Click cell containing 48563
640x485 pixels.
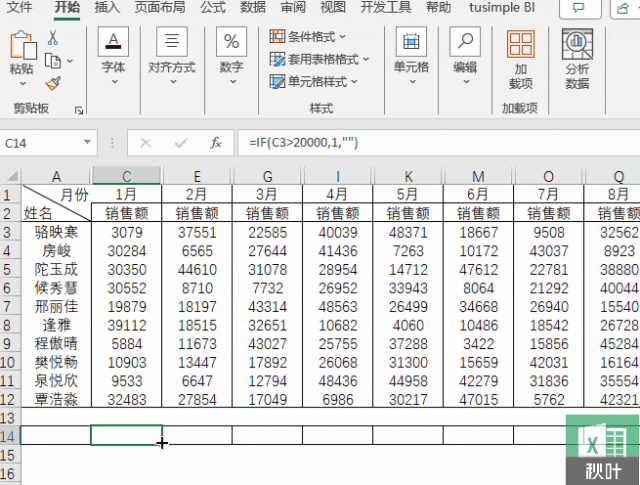pyautogui.click(x=338, y=307)
